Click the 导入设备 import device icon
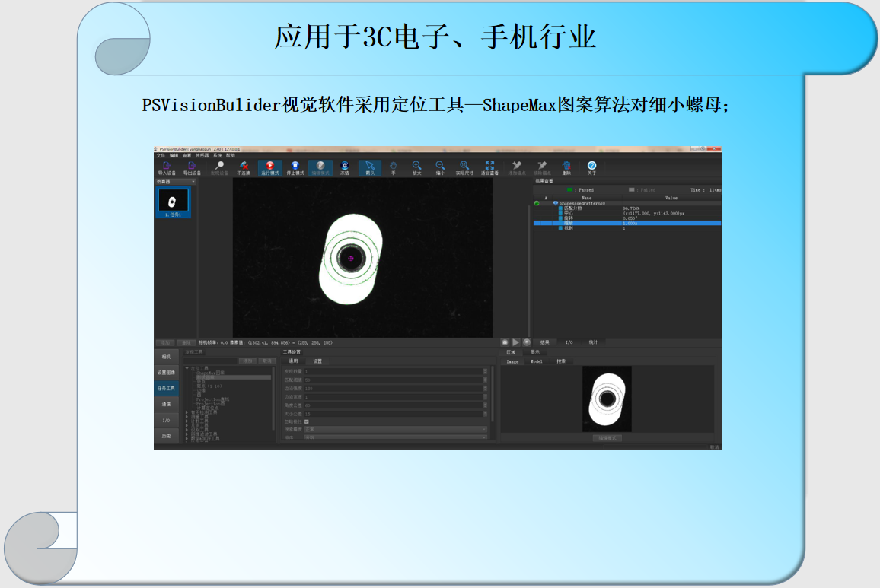Image resolution: width=880 pixels, height=588 pixels. 167,167
